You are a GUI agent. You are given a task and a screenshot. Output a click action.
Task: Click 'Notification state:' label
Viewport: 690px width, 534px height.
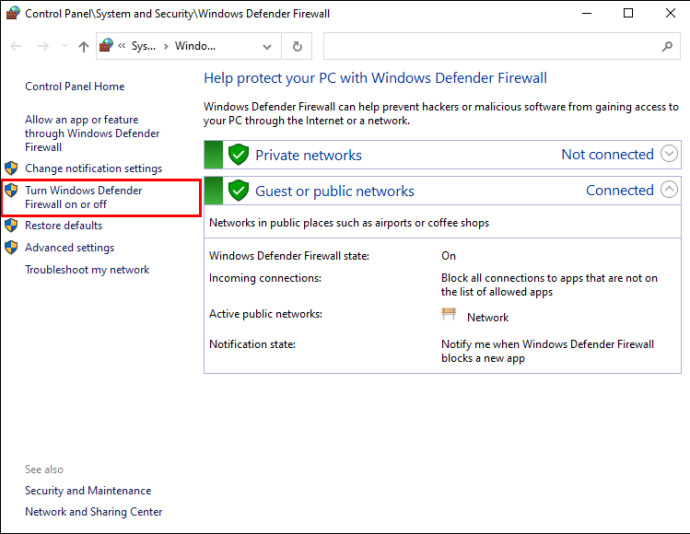pyautogui.click(x=252, y=344)
